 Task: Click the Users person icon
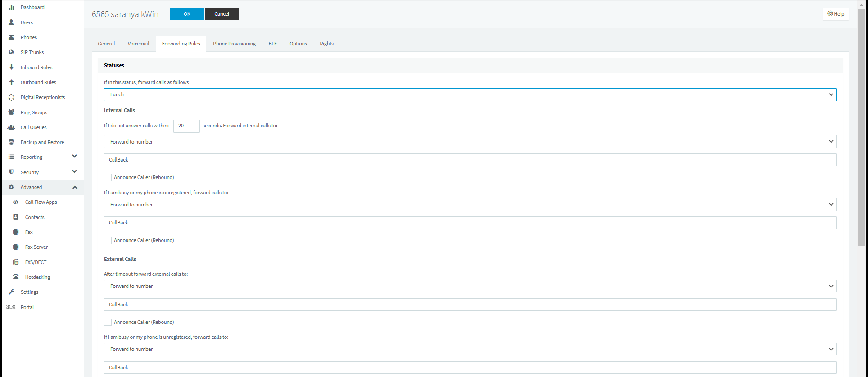(x=12, y=22)
